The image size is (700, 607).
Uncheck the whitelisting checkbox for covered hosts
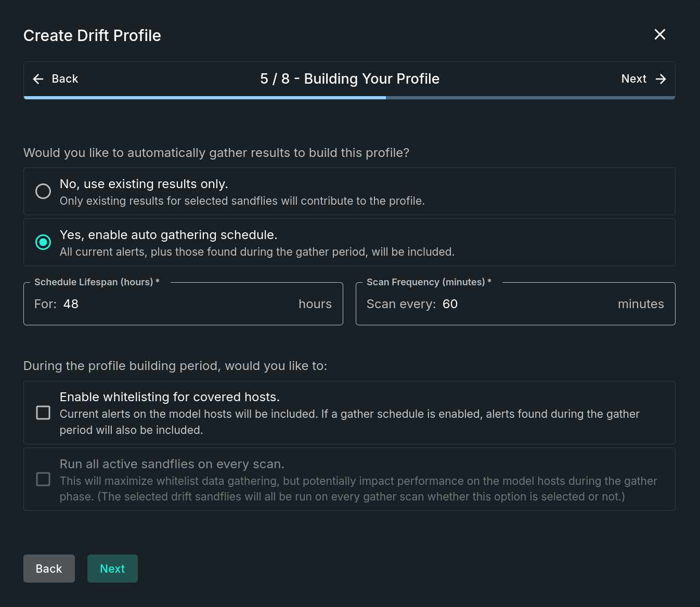coord(43,413)
